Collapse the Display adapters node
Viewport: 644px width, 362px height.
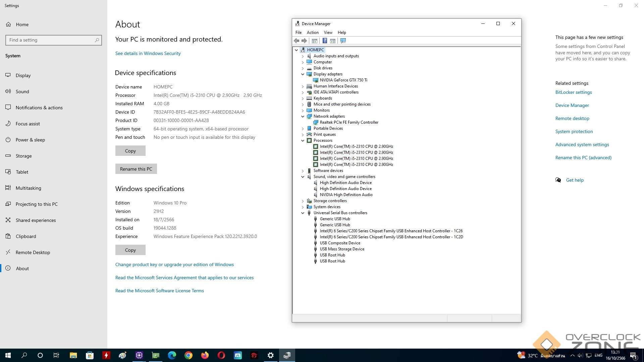tap(303, 74)
